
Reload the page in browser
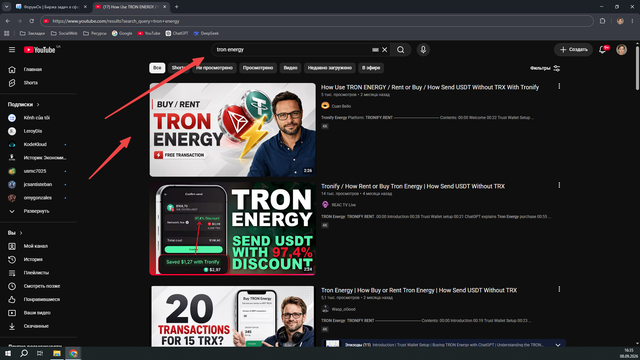click(31, 21)
